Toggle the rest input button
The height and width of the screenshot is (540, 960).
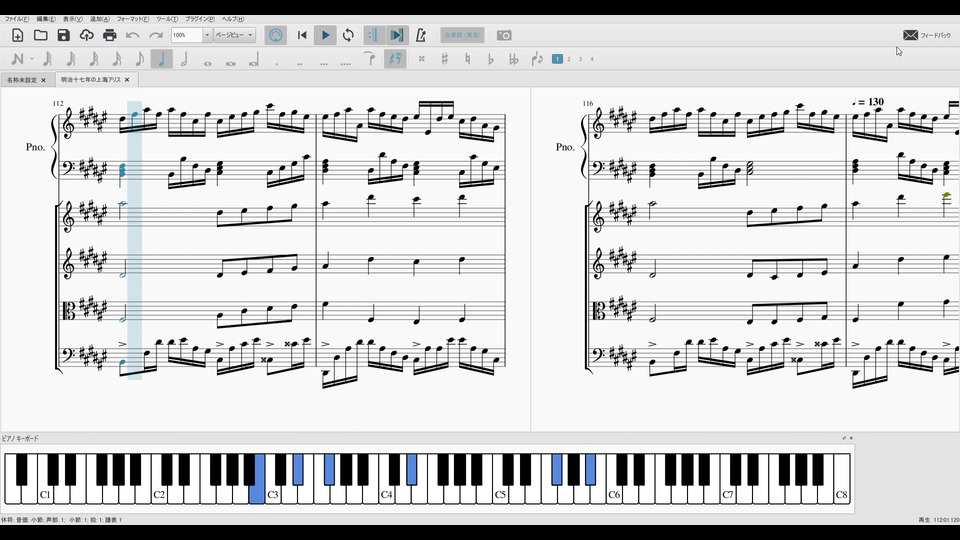[x=396, y=59]
